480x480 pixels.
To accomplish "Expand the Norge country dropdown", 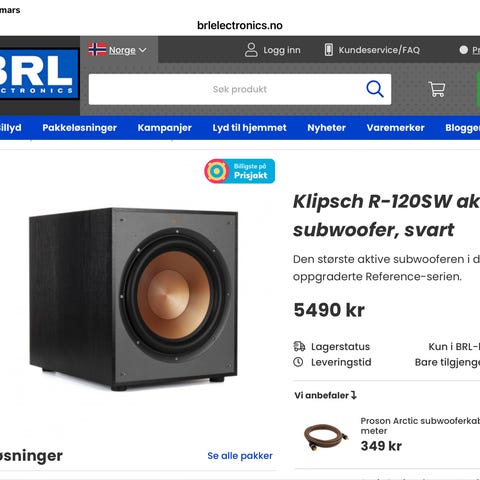I will [128, 50].
